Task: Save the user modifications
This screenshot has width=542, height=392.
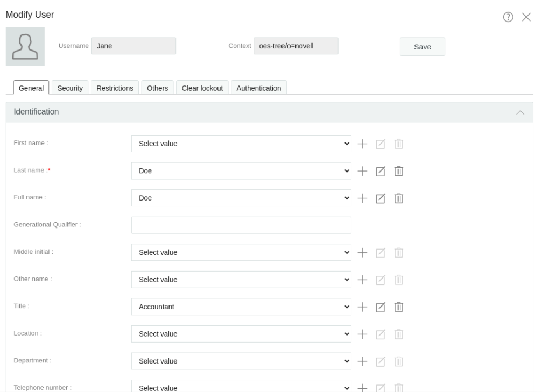Action: (422, 47)
